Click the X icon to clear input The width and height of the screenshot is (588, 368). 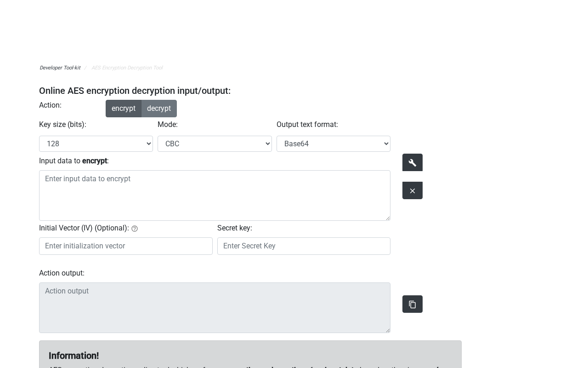pos(412,190)
